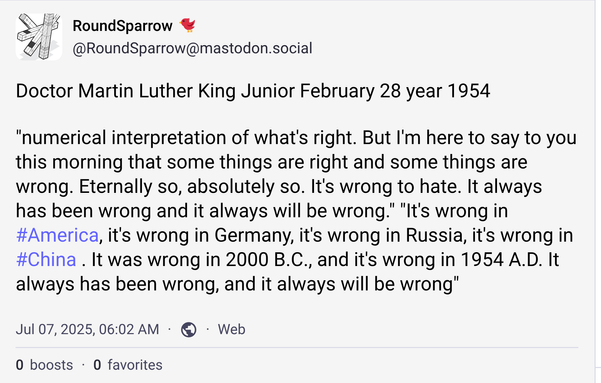
Task: Click the red bird emoji beside RoundSparrow
Action: click(188, 25)
